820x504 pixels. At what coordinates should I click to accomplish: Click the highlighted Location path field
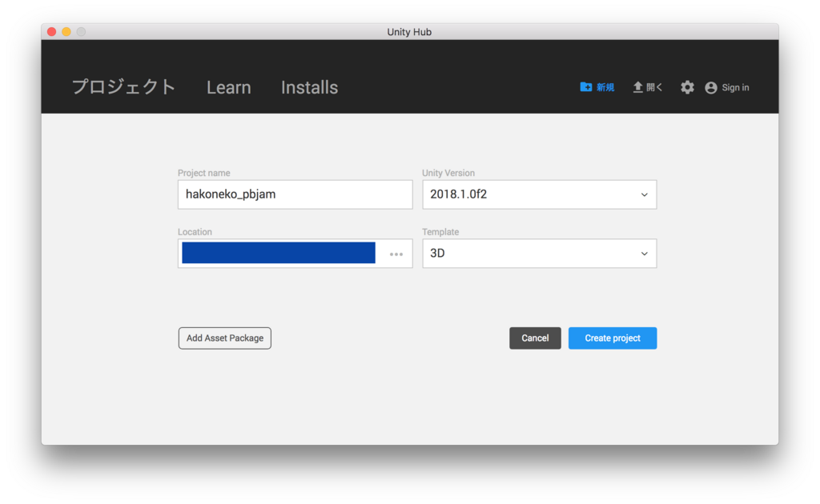(279, 254)
